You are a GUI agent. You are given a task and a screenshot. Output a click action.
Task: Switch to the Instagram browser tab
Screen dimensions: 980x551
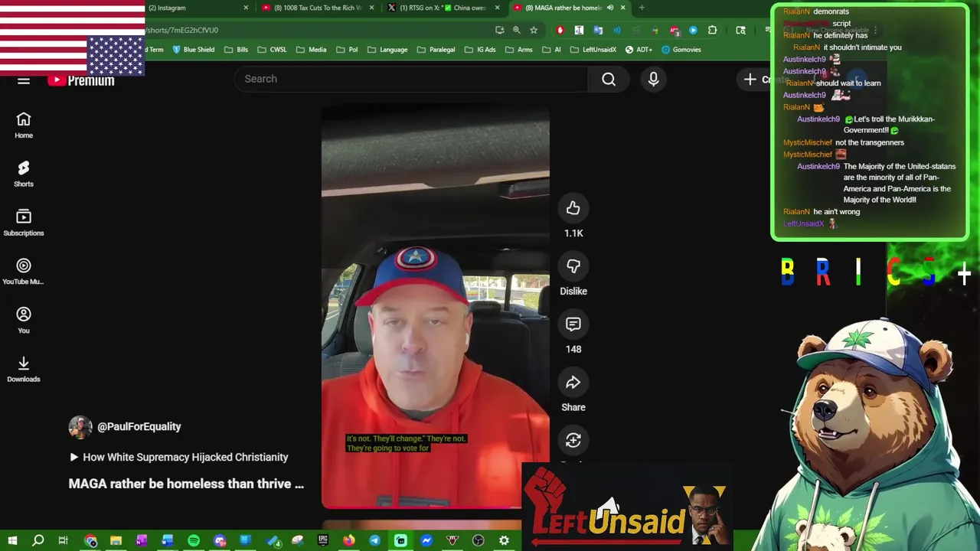point(197,8)
